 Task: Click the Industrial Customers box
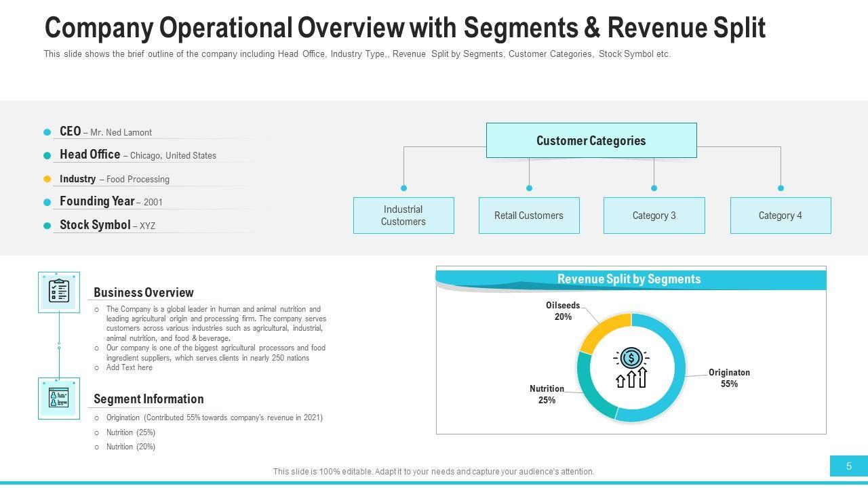403,216
